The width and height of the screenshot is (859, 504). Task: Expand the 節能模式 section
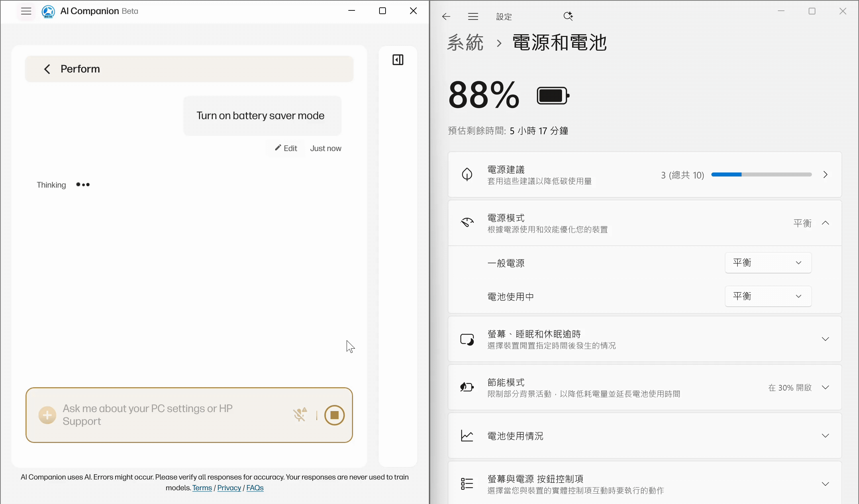825,388
